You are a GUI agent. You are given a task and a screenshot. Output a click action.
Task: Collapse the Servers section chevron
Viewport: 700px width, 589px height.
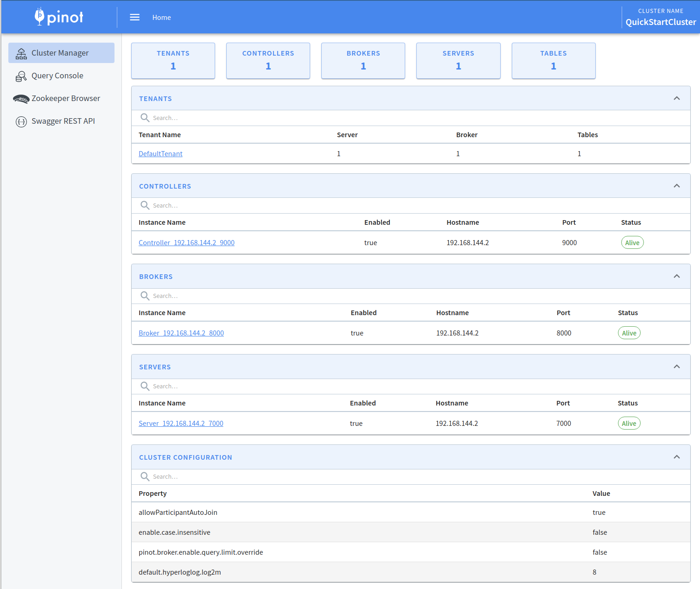676,367
